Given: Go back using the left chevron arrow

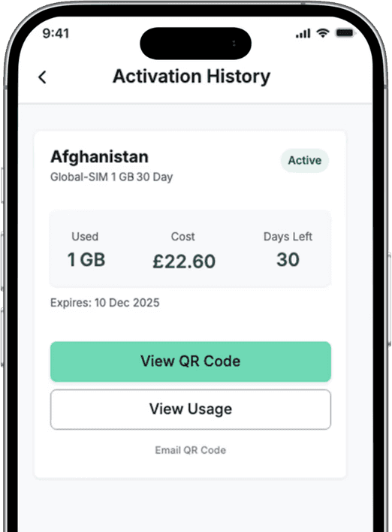Looking at the screenshot, I should tap(42, 77).
